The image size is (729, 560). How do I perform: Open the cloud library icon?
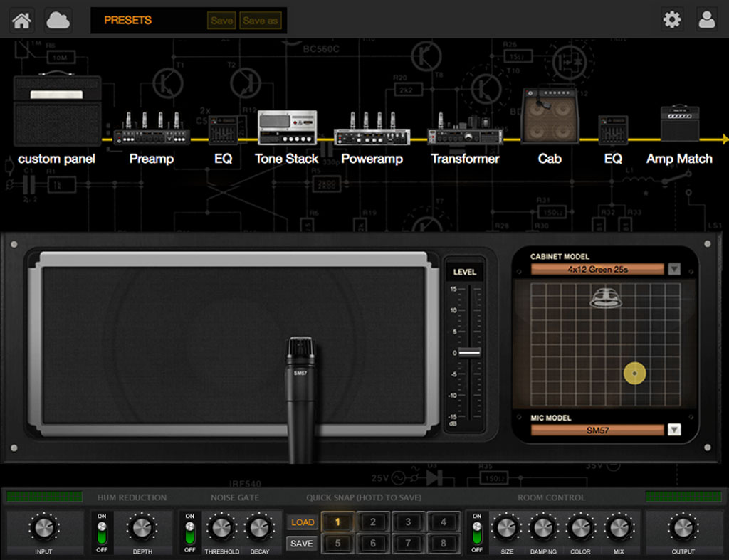pyautogui.click(x=58, y=20)
